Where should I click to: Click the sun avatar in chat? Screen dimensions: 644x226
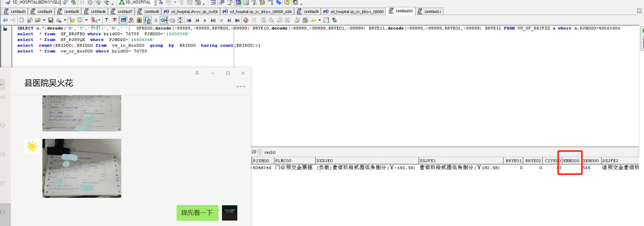(32, 146)
